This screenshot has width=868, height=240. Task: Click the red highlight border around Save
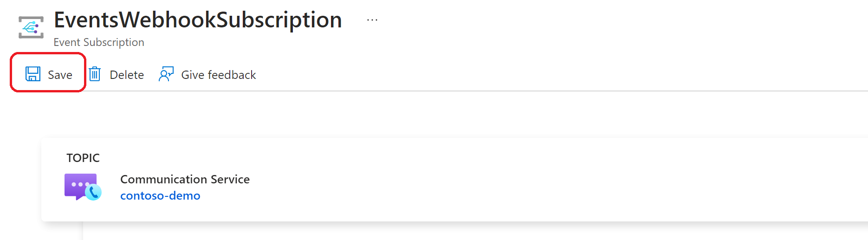tap(48, 54)
